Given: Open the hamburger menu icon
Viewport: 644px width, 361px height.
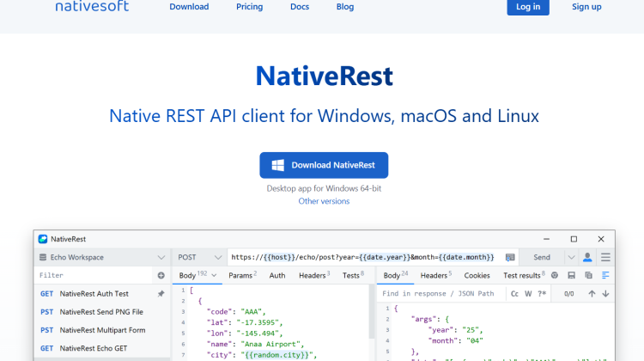Looking at the screenshot, I should [605, 257].
